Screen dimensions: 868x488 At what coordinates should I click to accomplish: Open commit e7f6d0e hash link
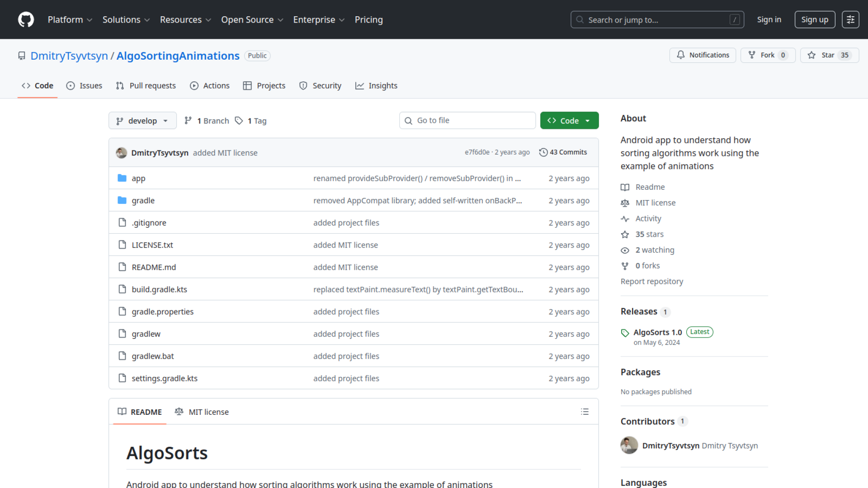[x=477, y=152]
